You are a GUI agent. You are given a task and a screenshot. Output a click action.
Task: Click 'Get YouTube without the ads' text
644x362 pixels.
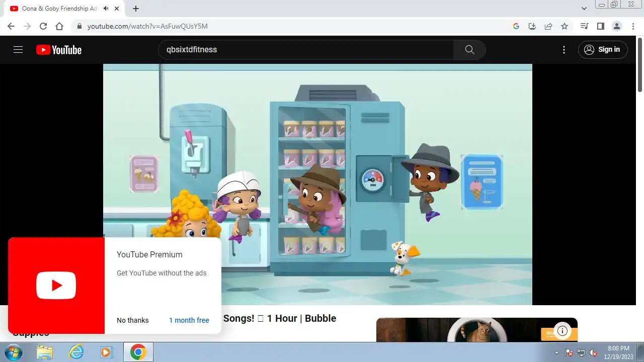162,273
